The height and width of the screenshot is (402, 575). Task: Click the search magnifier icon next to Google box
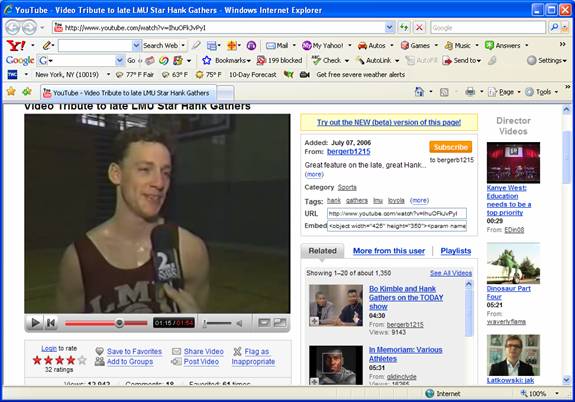[x=554, y=27]
